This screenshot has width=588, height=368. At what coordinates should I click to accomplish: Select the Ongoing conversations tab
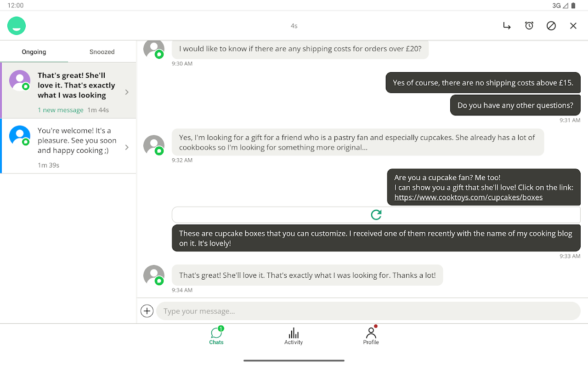34,52
